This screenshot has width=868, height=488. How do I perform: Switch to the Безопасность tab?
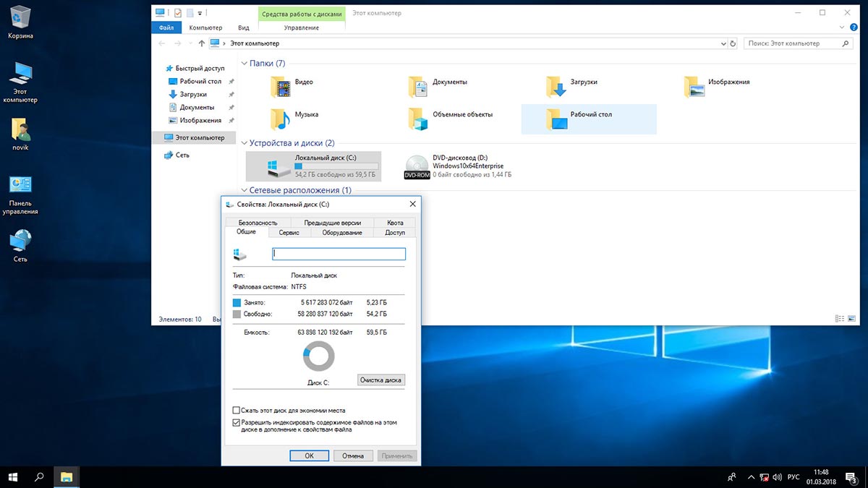[x=258, y=223]
